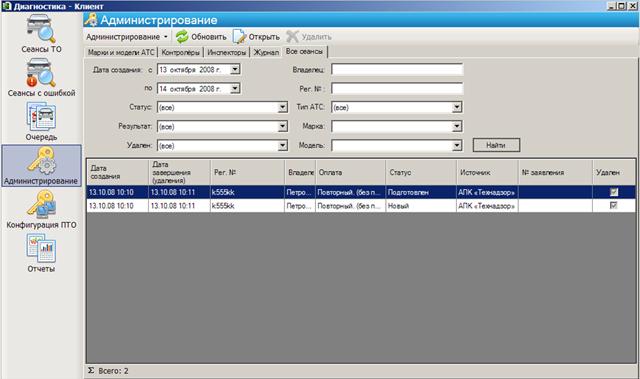Click the Удалить toolbar button
Screen dimensions: 640x379
[x=309, y=37]
